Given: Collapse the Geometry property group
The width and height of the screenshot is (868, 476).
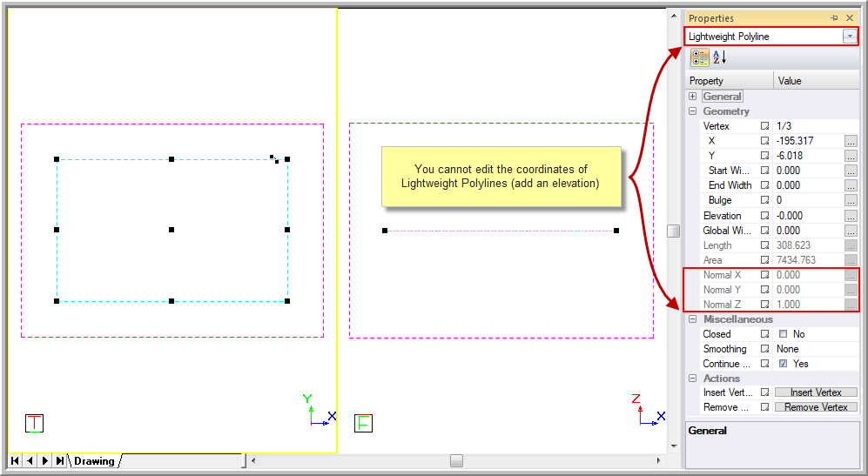Looking at the screenshot, I should 693,111.
